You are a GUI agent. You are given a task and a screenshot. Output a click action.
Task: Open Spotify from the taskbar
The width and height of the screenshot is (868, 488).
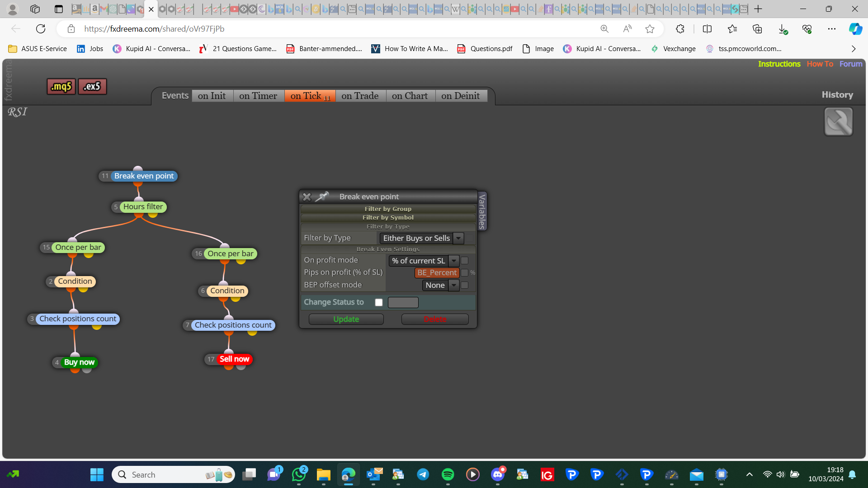448,474
